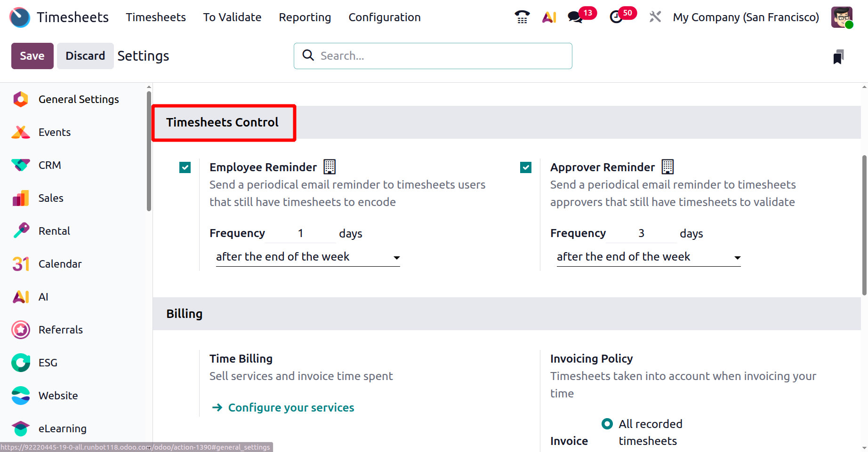The width and height of the screenshot is (868, 452).
Task: Click the Save button
Action: pos(32,56)
